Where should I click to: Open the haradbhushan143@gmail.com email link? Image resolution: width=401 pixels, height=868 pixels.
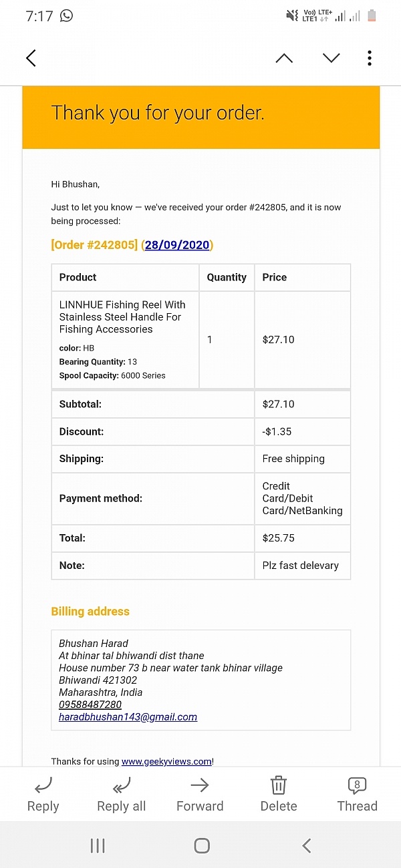[x=128, y=716]
